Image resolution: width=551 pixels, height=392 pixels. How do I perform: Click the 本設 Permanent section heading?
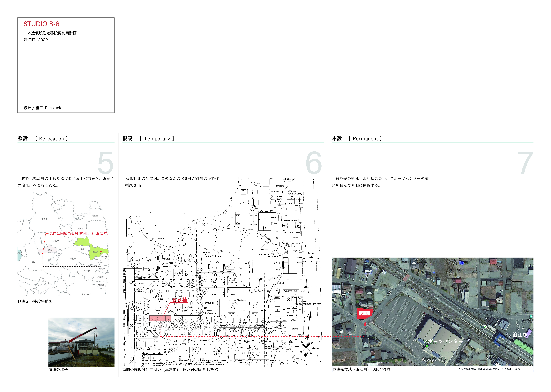(357, 139)
